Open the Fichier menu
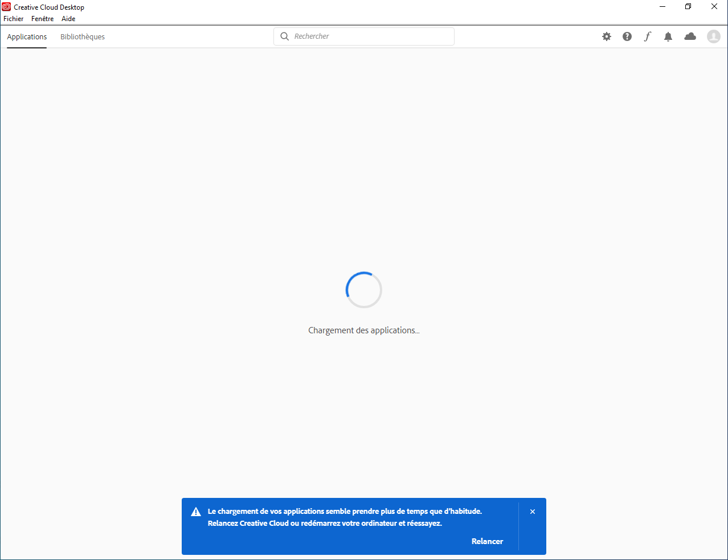The width and height of the screenshot is (728, 560). 14,19
